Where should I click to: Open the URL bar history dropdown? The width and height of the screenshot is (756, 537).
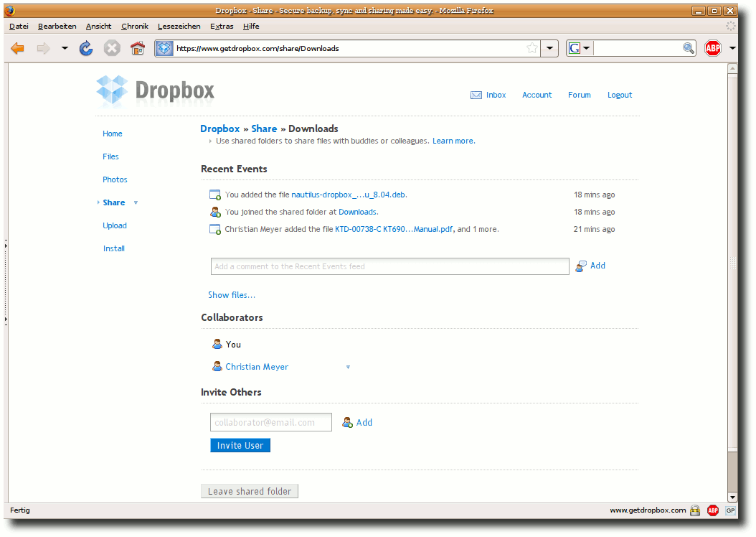(x=549, y=48)
